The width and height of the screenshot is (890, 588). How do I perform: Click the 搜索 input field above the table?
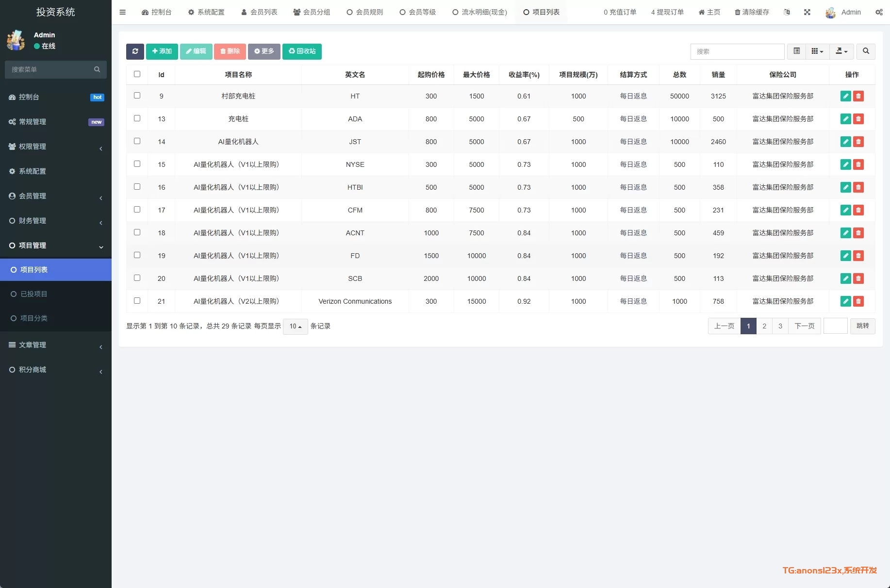tap(737, 51)
